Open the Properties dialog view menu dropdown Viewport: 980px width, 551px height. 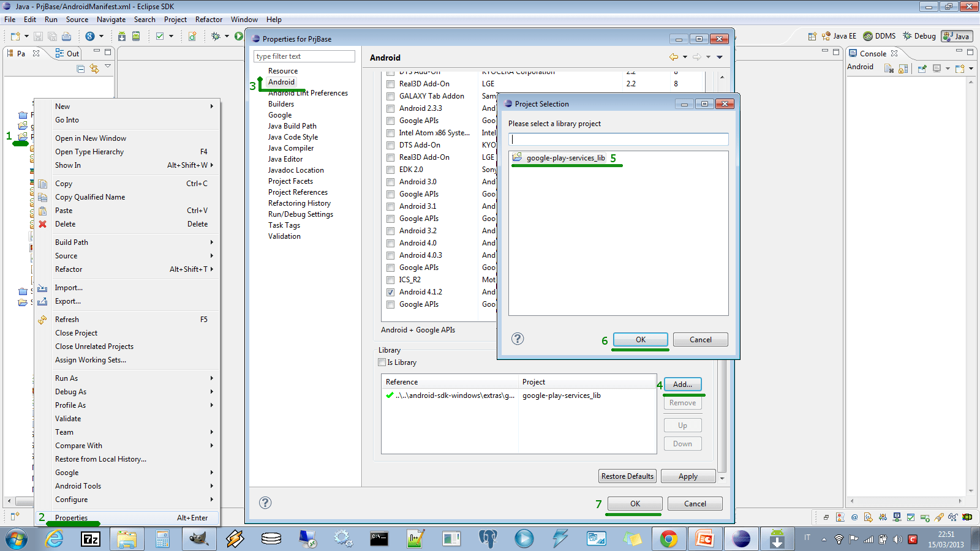[x=720, y=57]
